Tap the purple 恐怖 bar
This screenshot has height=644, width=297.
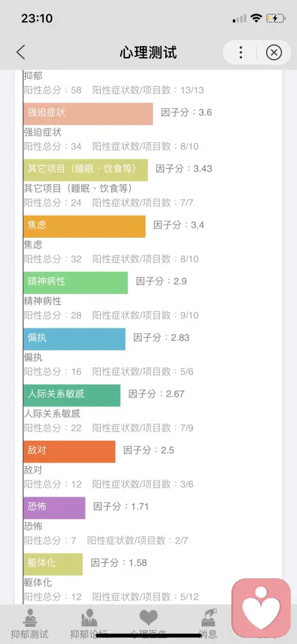[x=54, y=508]
